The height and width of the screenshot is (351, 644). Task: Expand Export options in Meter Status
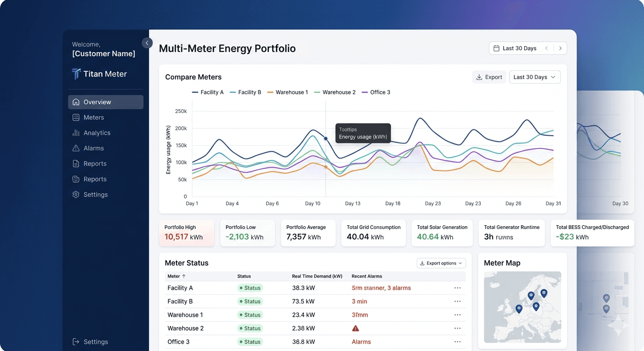click(x=440, y=263)
